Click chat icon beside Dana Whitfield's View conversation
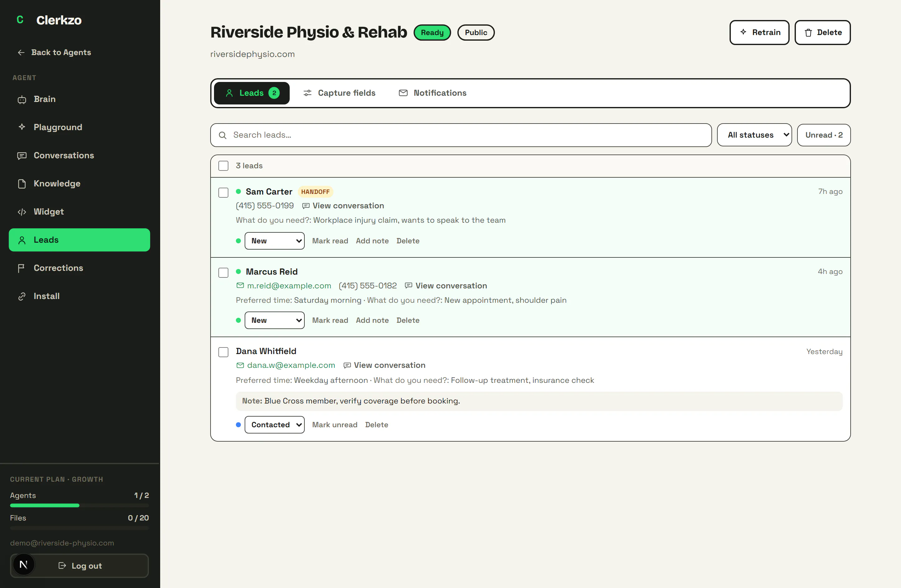Viewport: 901px width, 588px height. pyautogui.click(x=347, y=365)
